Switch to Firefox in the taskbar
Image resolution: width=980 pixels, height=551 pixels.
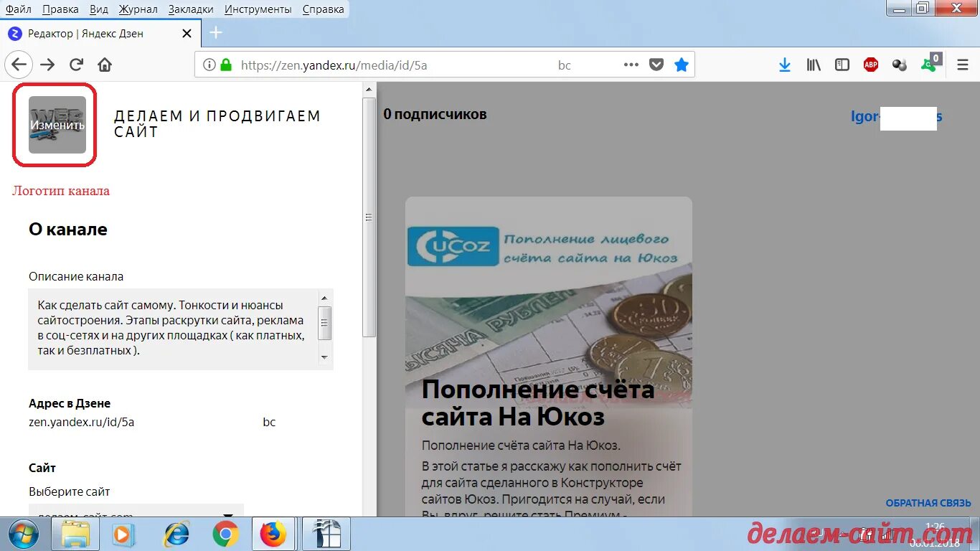273,534
